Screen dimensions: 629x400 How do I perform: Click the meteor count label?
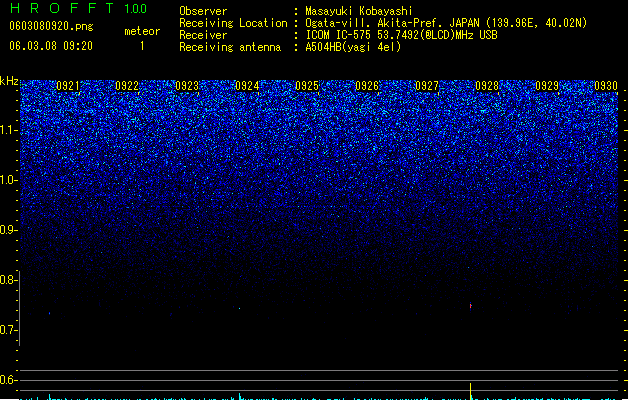tap(142, 31)
